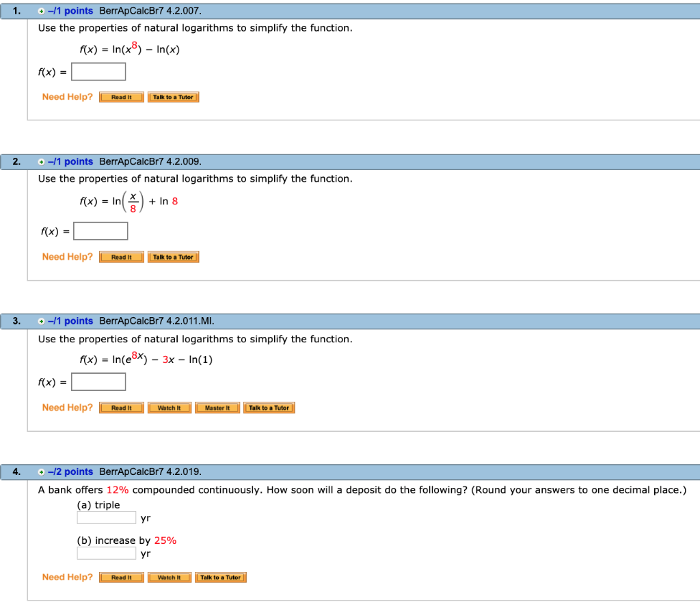
Task: Open Talk to a Tutor under question 4
Action: [x=220, y=577]
